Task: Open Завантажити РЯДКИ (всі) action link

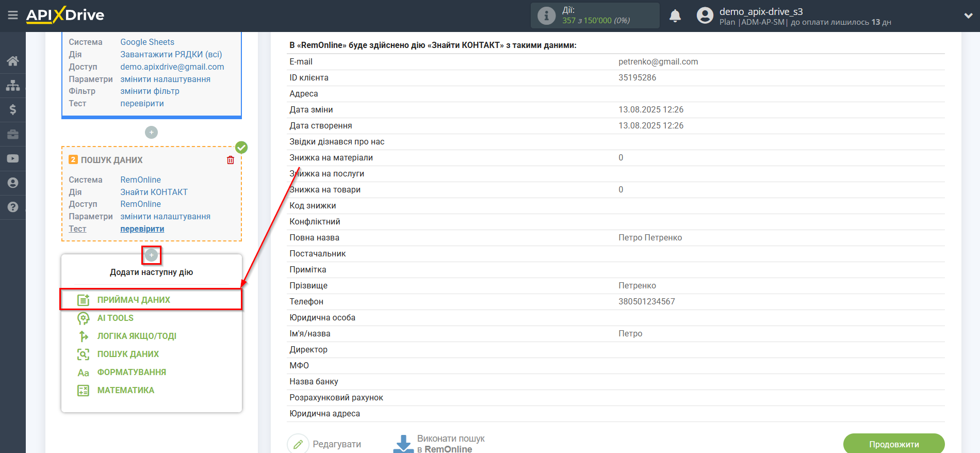Action: click(171, 55)
